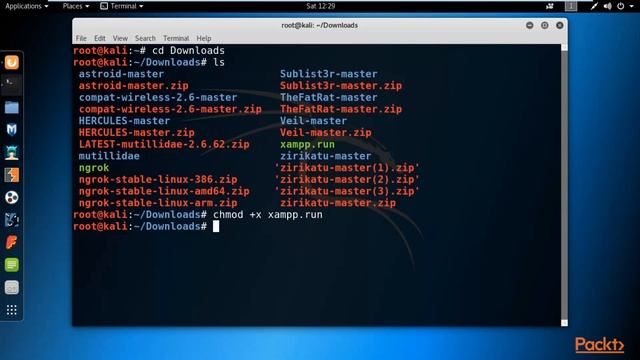Click xampp.run in the listing
The width and height of the screenshot is (640, 360).
[x=307, y=144]
